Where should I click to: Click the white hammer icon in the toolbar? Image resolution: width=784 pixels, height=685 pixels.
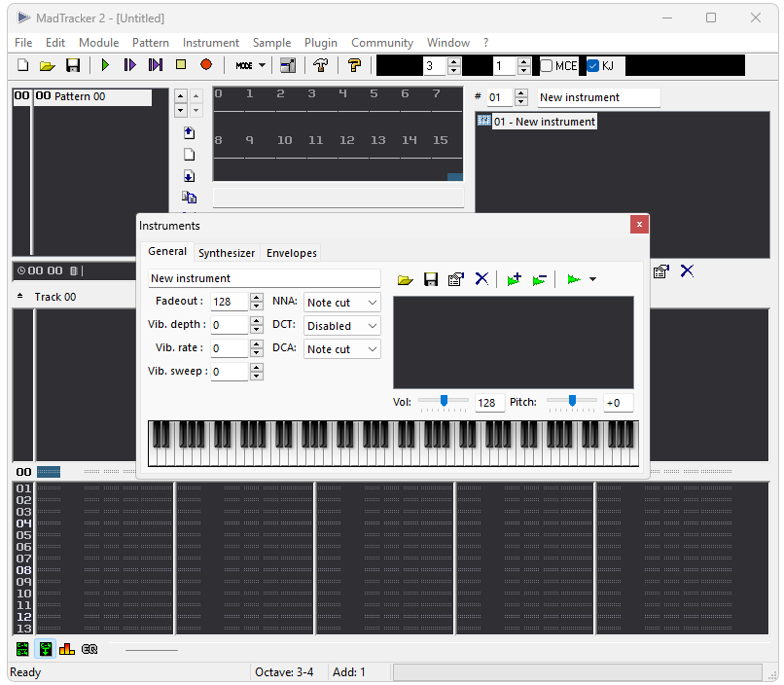point(320,65)
